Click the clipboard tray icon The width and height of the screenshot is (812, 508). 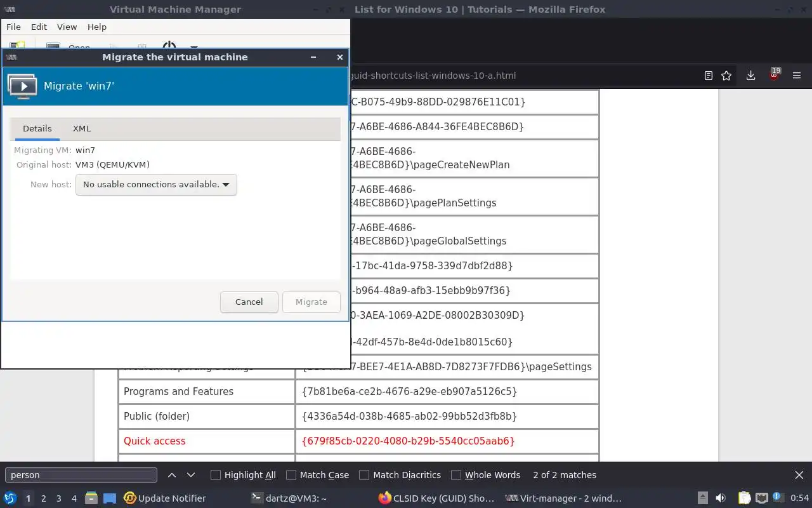point(744,498)
